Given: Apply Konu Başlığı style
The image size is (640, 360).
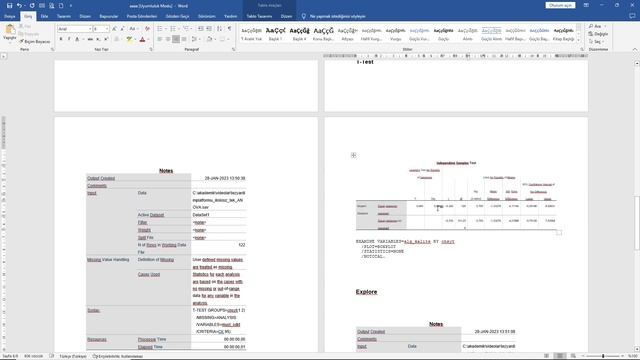Looking at the screenshot, I should [x=323, y=33].
